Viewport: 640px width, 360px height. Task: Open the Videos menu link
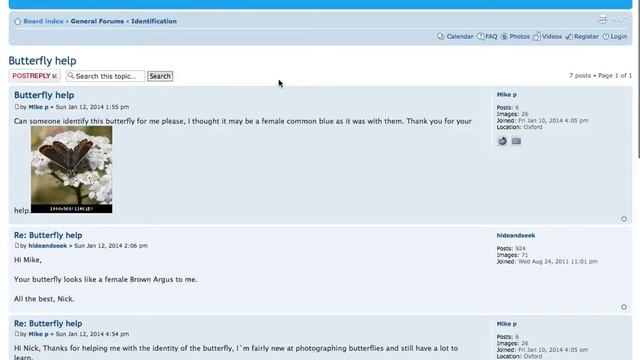552,37
